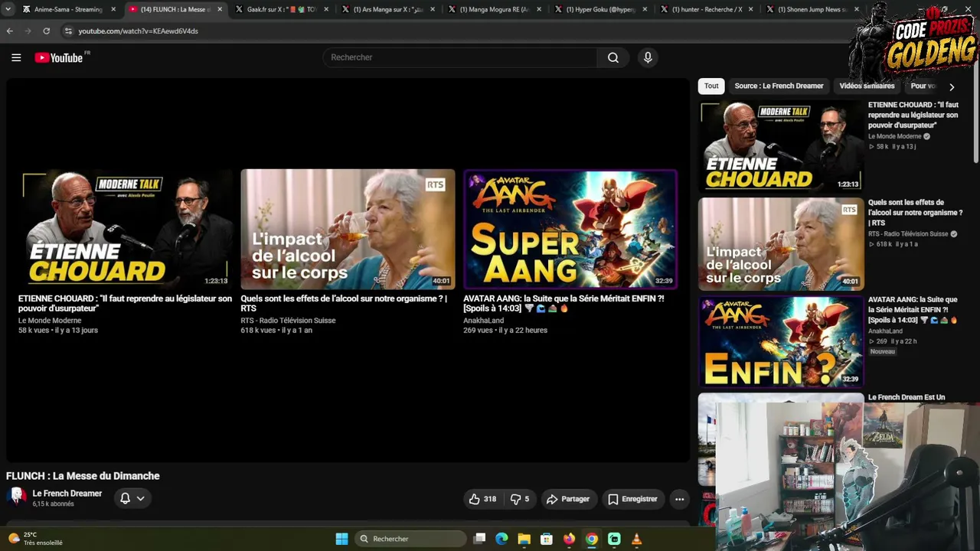Screen dimensions: 980x551
Task: Show more filter chips with the right chevron
Action: click(x=952, y=87)
